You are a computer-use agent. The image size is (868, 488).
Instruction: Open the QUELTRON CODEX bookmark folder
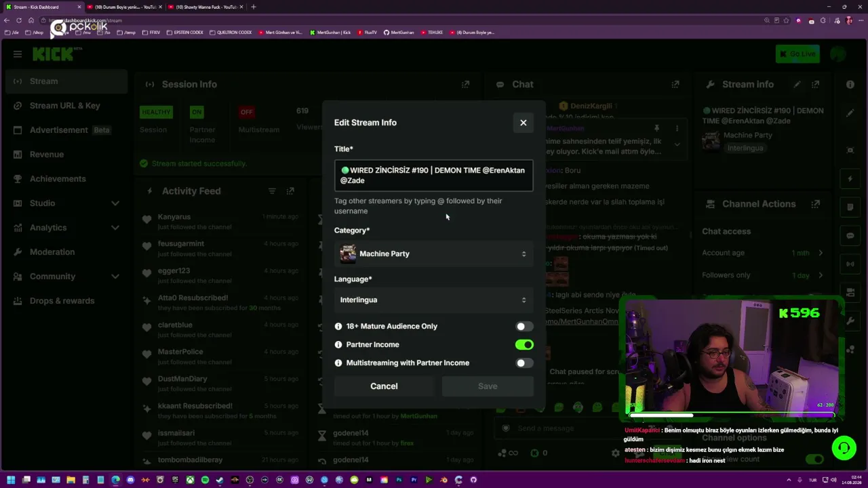(231, 33)
